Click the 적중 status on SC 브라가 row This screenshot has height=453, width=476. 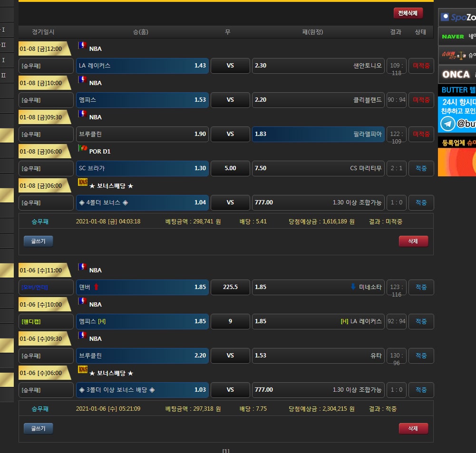click(x=421, y=168)
